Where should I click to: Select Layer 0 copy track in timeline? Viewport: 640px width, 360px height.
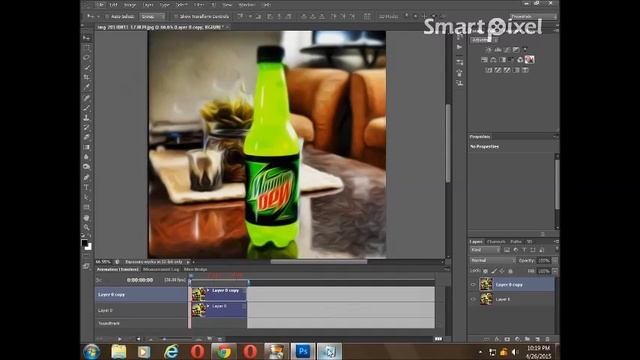coord(141,294)
